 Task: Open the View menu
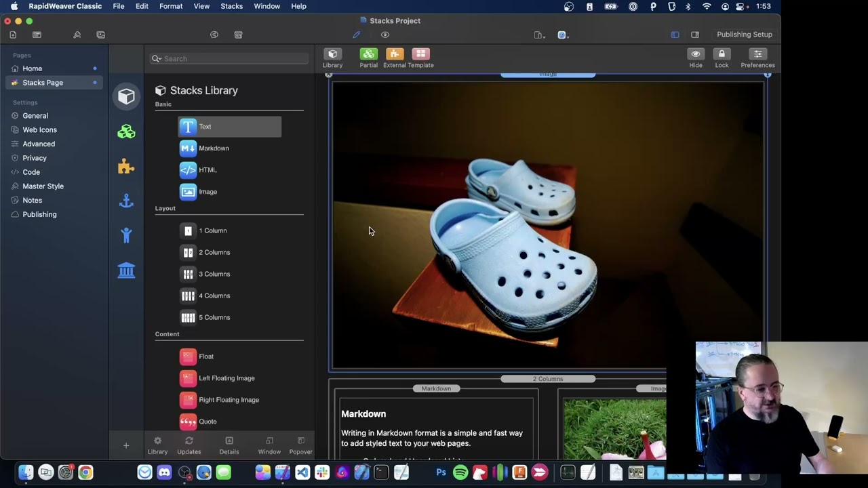[201, 6]
